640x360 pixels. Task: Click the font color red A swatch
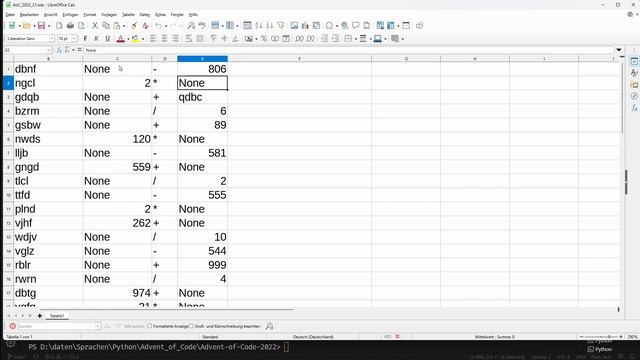click(x=120, y=39)
